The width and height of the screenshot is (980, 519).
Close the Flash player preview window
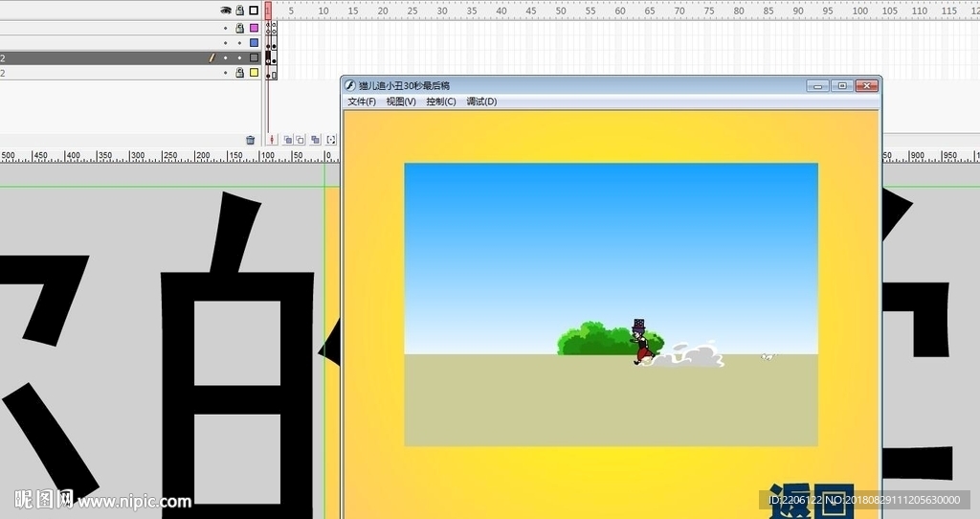(867, 85)
